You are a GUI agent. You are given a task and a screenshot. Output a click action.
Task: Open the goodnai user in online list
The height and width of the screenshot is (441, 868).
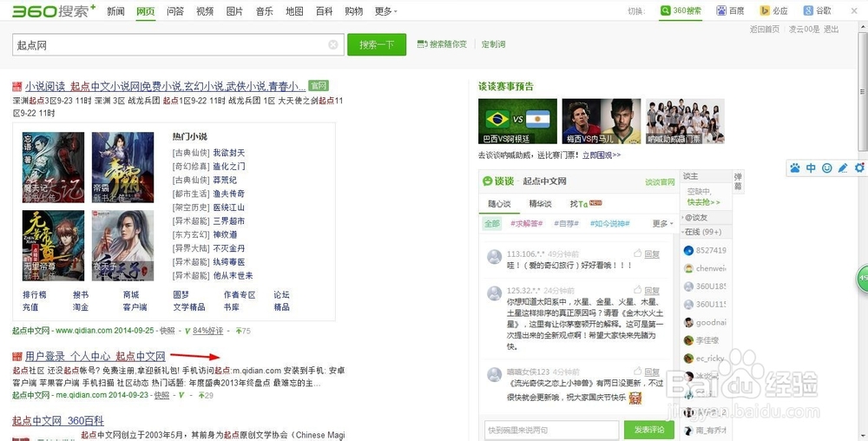(705, 322)
